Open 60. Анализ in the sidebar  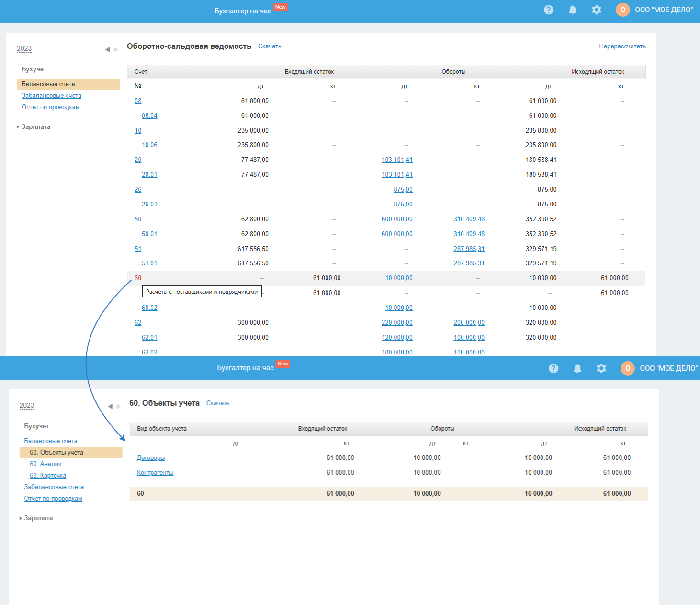45,464
